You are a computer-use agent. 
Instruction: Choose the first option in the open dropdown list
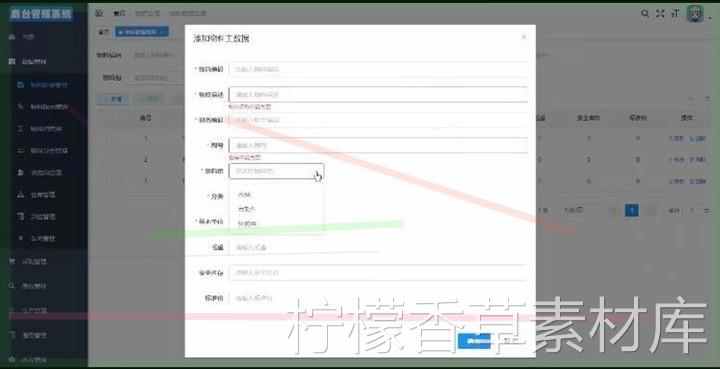coord(276,195)
